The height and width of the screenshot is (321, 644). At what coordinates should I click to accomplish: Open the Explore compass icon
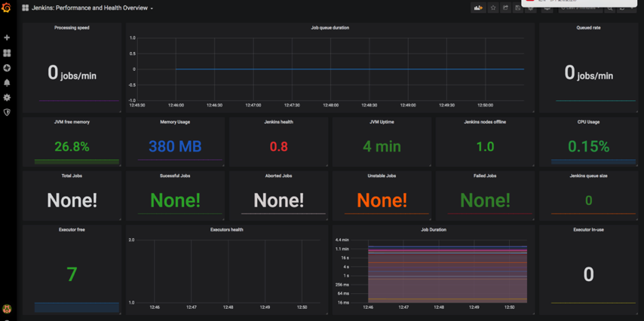[x=7, y=68]
